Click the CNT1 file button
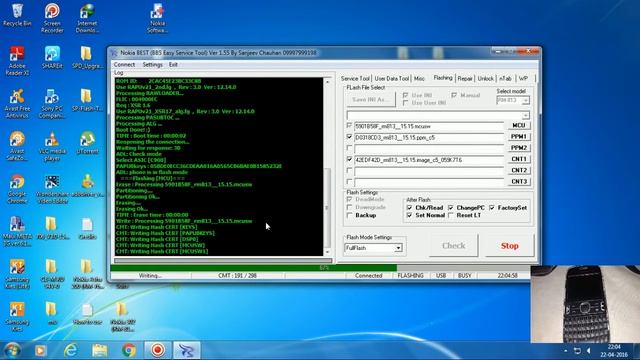Screen dimensions: 640x360 pos(519,159)
